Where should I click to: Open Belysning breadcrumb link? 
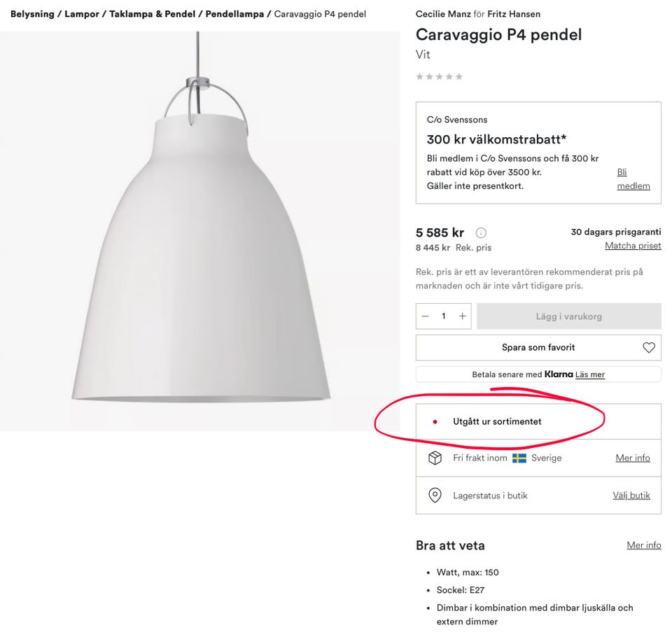[31, 14]
